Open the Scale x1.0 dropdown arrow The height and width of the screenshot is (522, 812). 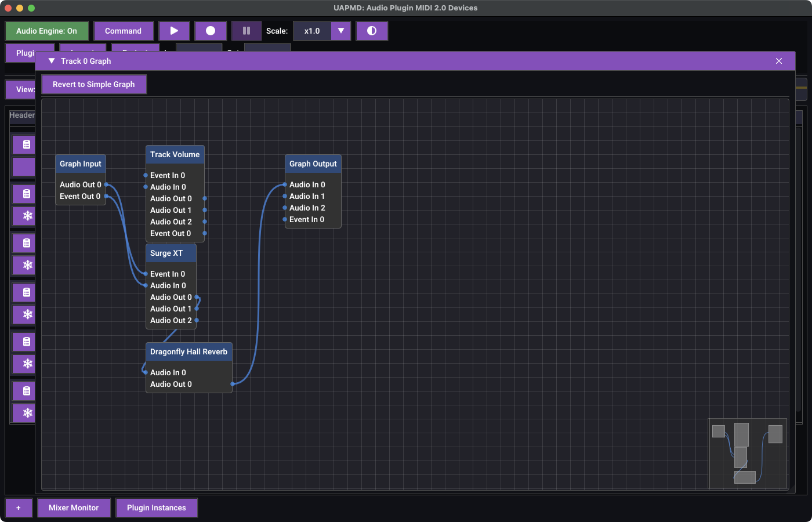(341, 31)
